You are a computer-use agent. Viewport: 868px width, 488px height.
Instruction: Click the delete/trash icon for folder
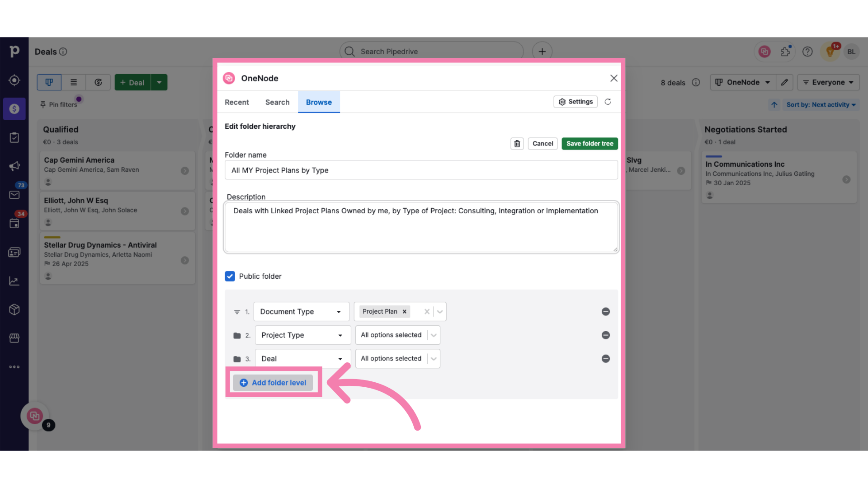[516, 143]
